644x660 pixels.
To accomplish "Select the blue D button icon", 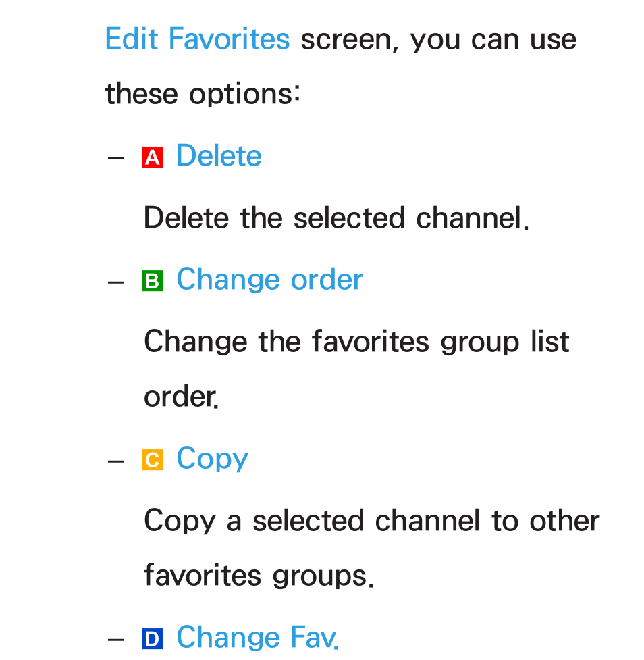I will tap(153, 639).
